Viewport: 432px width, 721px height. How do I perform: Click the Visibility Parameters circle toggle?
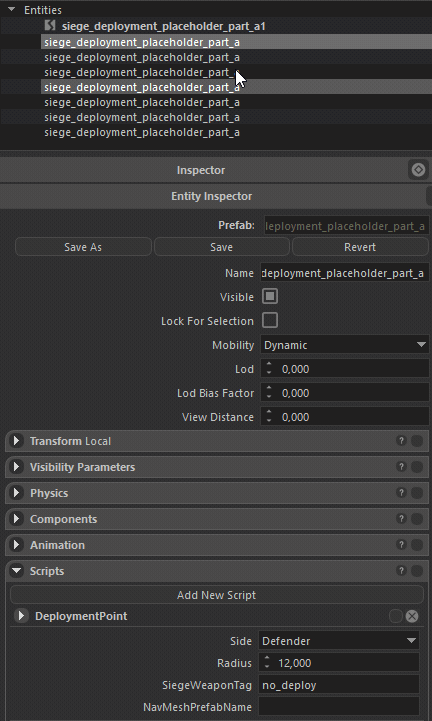click(x=417, y=467)
